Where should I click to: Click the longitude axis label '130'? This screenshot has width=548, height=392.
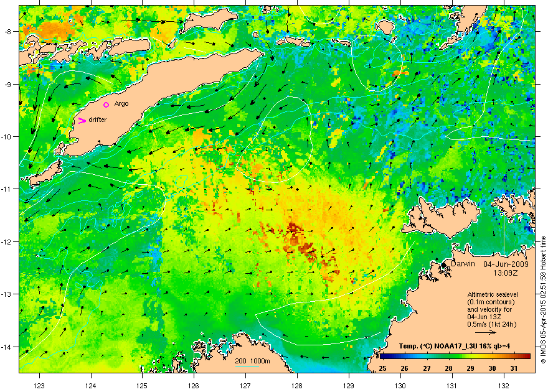[x=400, y=386]
